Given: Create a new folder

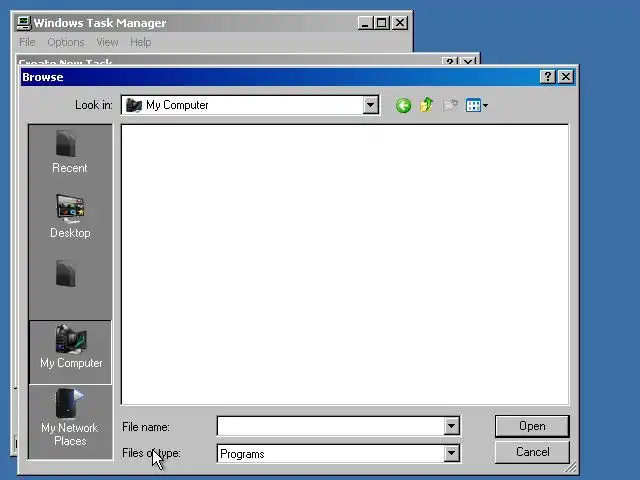Looking at the screenshot, I should click(450, 105).
